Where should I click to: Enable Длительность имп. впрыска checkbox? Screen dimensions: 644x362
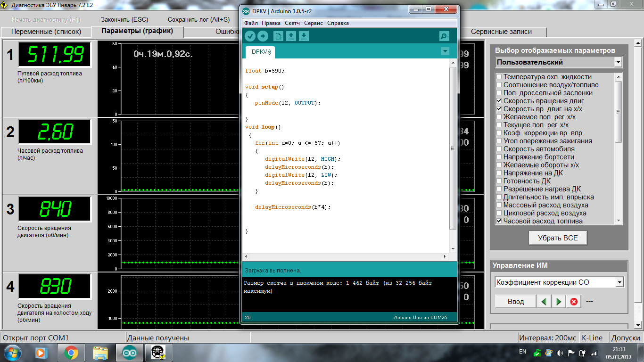(499, 197)
